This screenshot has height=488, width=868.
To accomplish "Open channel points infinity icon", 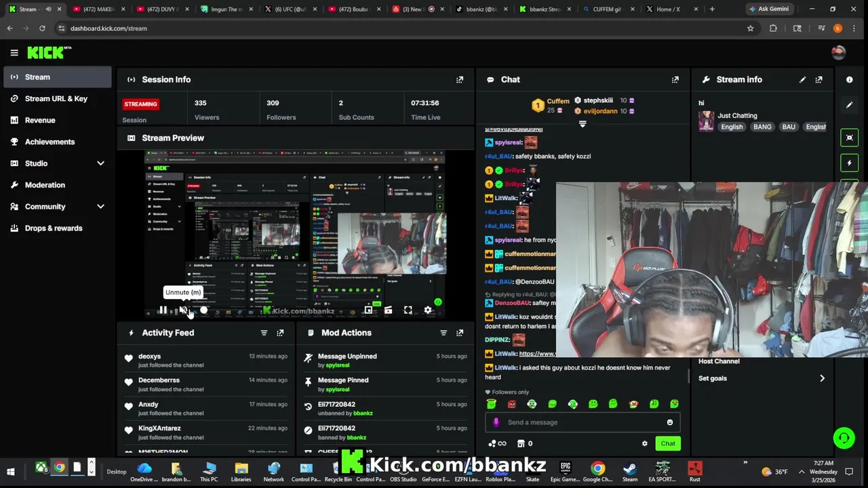I will 497,443.
